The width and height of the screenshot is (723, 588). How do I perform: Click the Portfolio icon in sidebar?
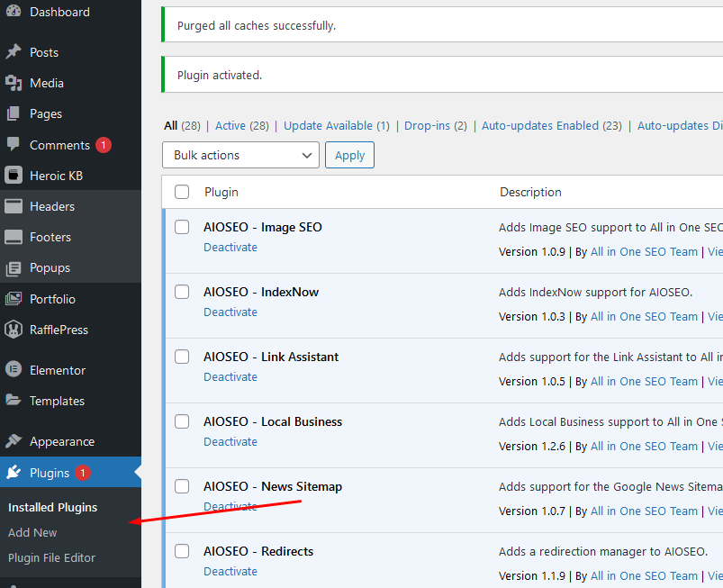point(14,299)
